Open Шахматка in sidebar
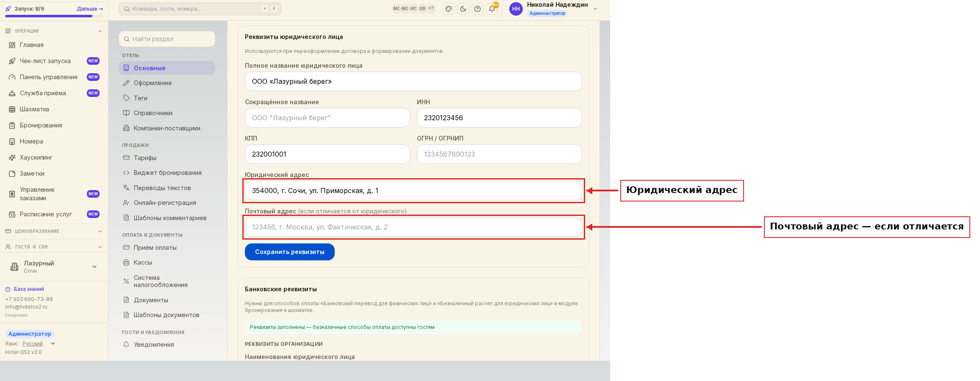This screenshot has width=980, height=381. pyautogui.click(x=54, y=109)
